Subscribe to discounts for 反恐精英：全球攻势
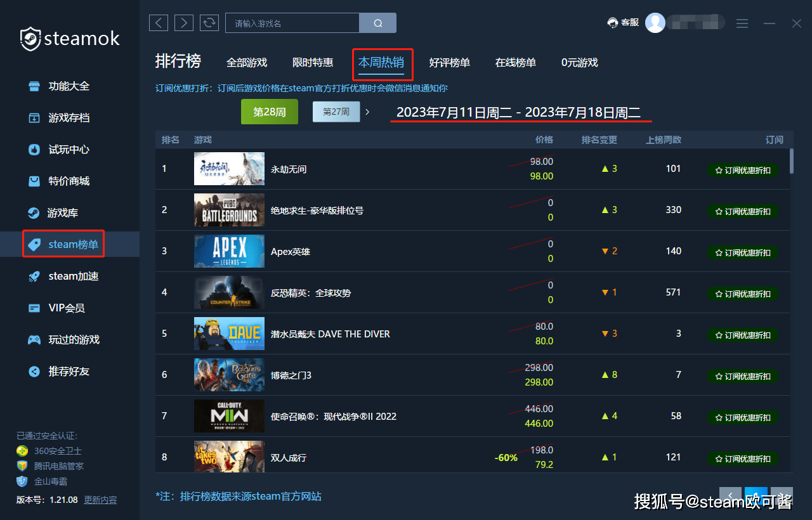The width and height of the screenshot is (812, 520). 743,294
